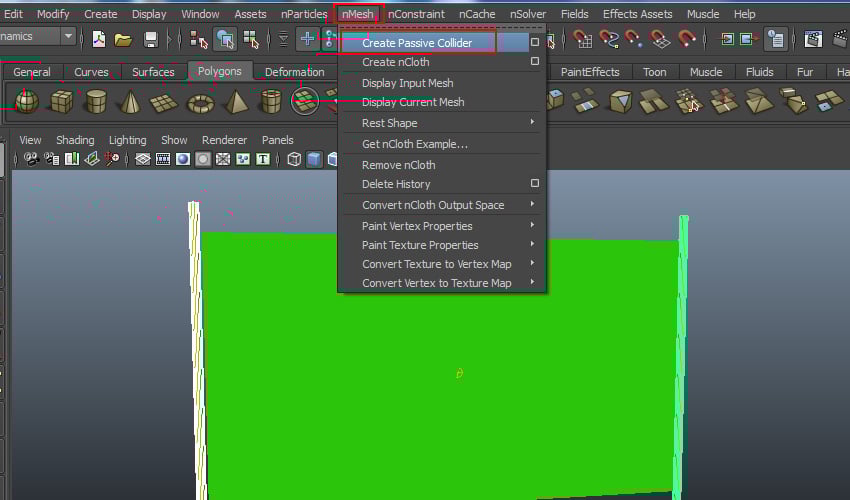
Task: Open the Dynamics menu set dropdown
Action: coord(68,36)
